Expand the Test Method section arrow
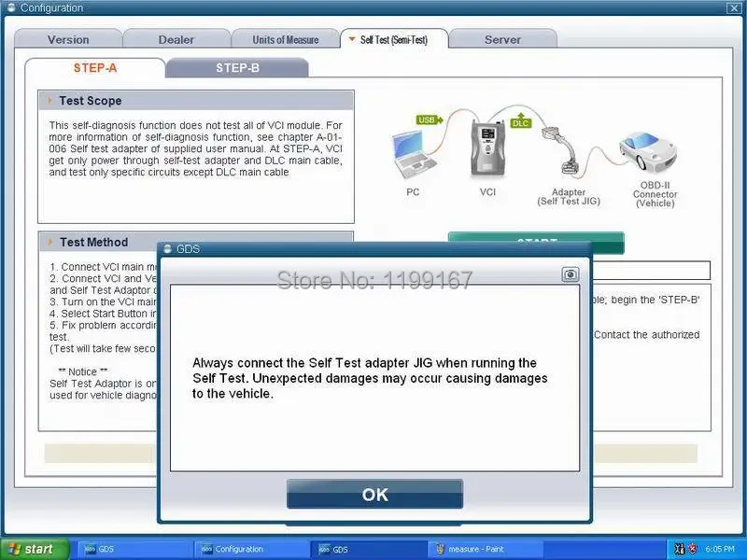This screenshot has width=747, height=560. click(x=50, y=242)
